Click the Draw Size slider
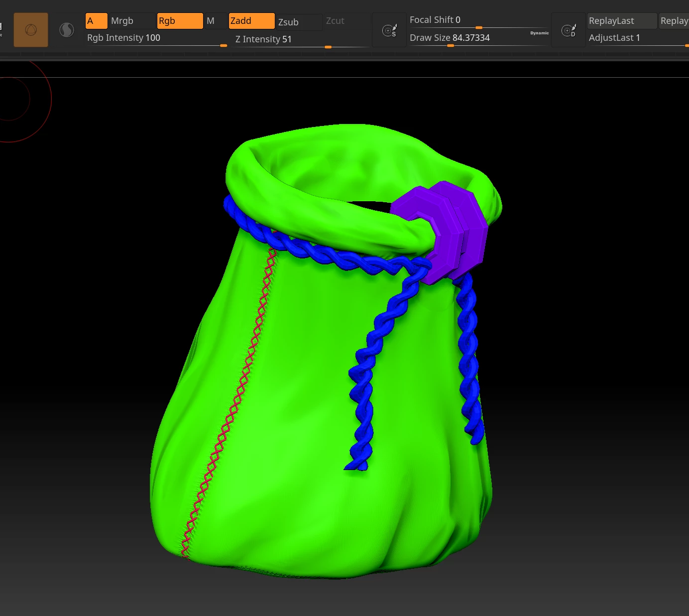 (478, 39)
